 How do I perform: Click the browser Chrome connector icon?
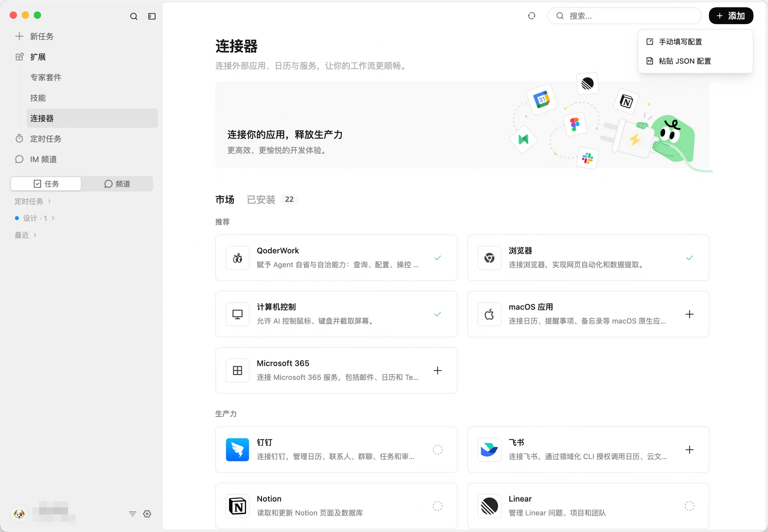(489, 258)
